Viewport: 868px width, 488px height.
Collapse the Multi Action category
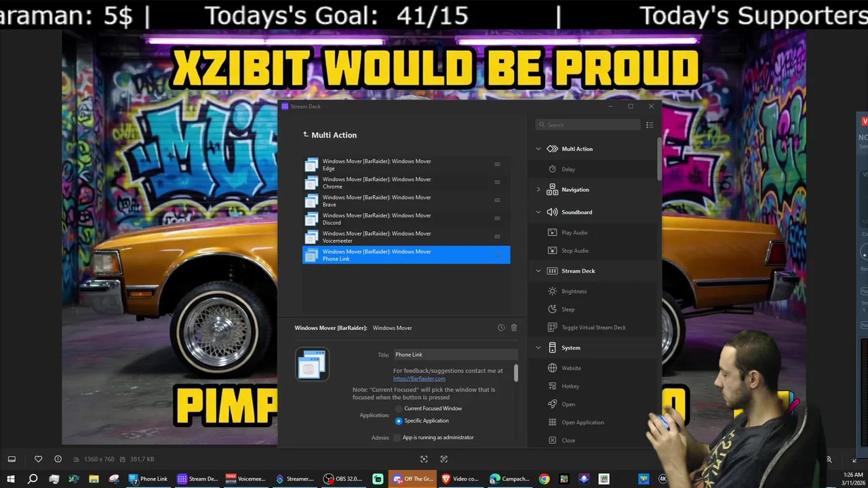[538, 149]
